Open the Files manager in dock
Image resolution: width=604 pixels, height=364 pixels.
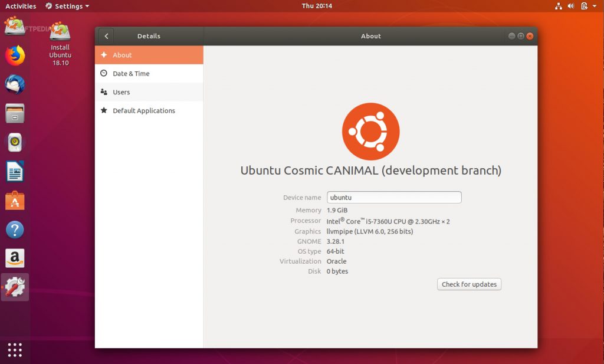coord(15,113)
